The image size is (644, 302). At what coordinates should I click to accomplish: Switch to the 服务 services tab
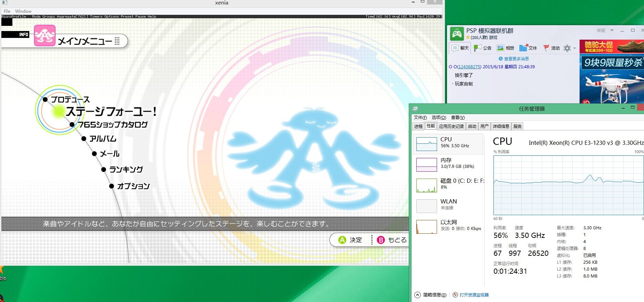[518, 127]
